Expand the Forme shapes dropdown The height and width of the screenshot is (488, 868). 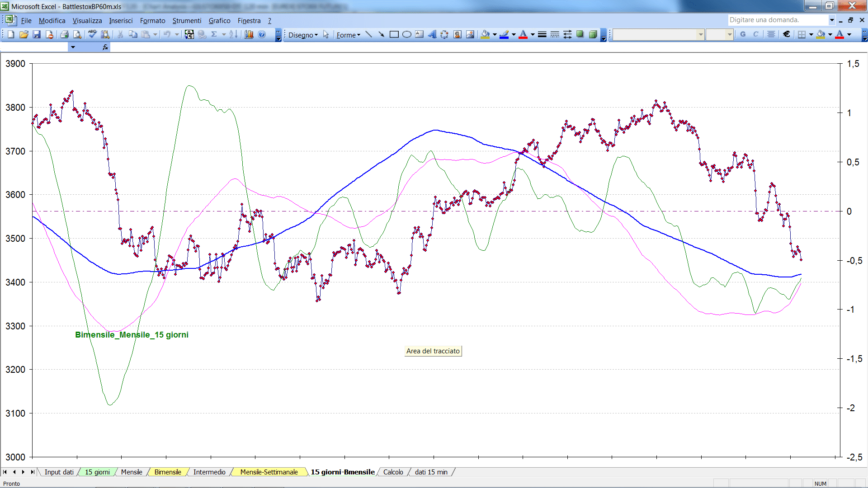[x=348, y=35]
